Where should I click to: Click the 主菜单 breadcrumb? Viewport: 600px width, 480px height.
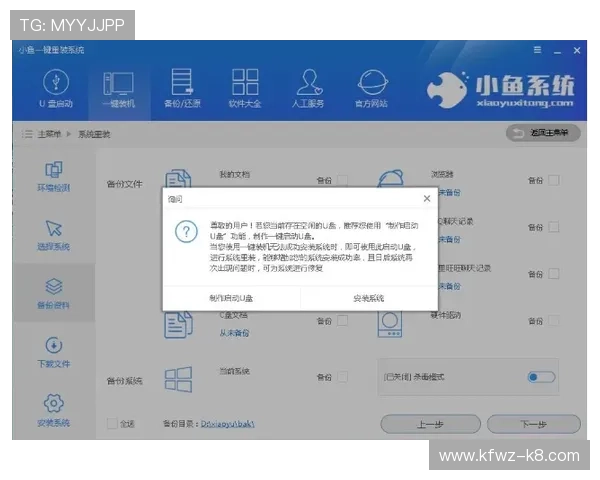coord(49,134)
